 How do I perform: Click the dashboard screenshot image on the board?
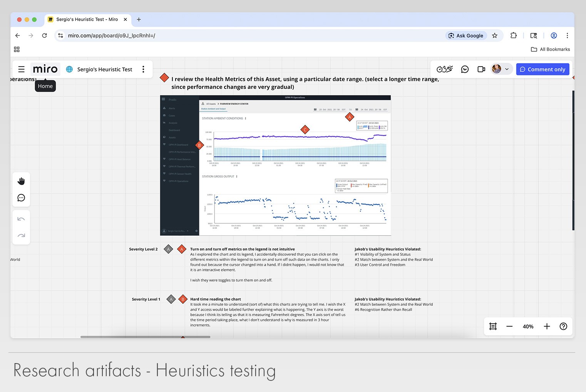click(275, 166)
